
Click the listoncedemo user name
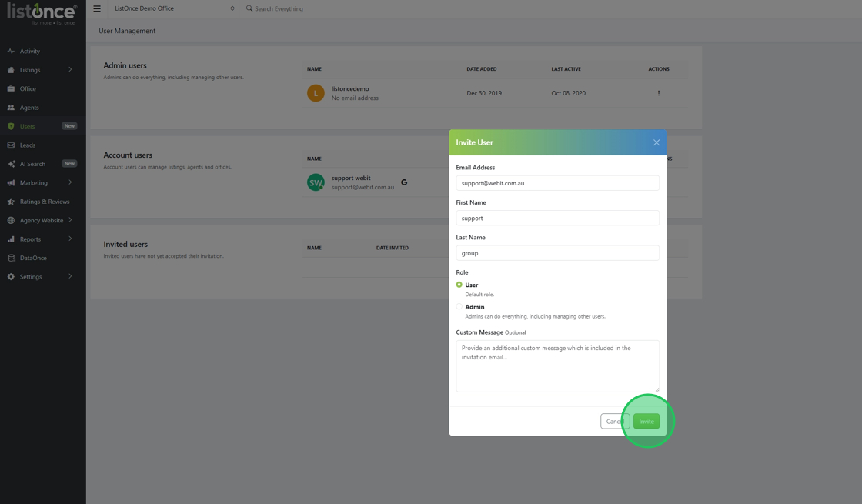(x=350, y=88)
